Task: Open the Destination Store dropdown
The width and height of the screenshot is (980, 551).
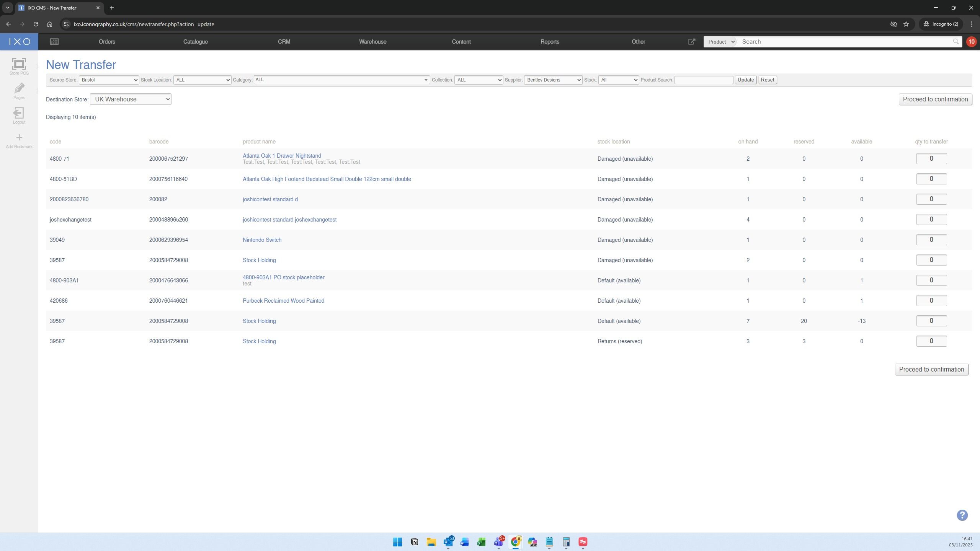Action: coord(131,99)
